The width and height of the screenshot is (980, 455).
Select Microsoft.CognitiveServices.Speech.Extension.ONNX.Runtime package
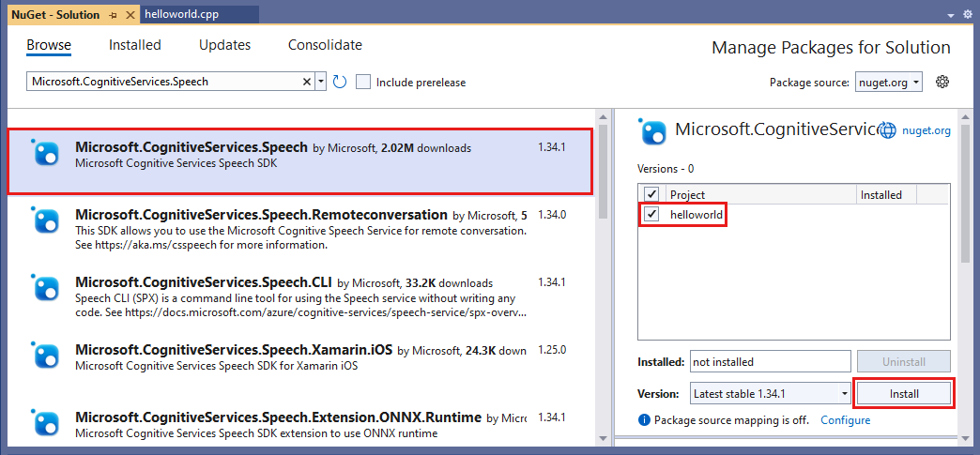click(x=300, y=424)
